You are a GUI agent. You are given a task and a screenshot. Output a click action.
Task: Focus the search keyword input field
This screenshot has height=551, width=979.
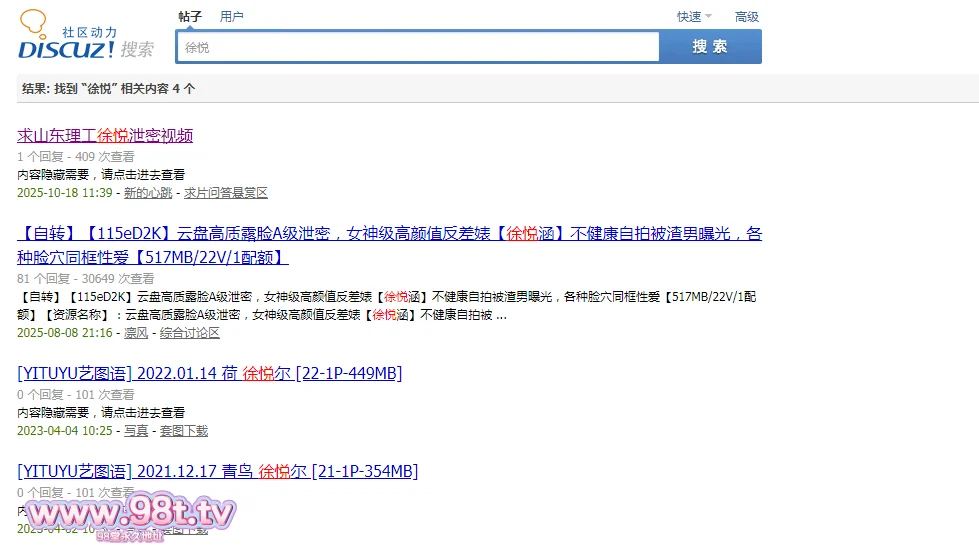(418, 47)
